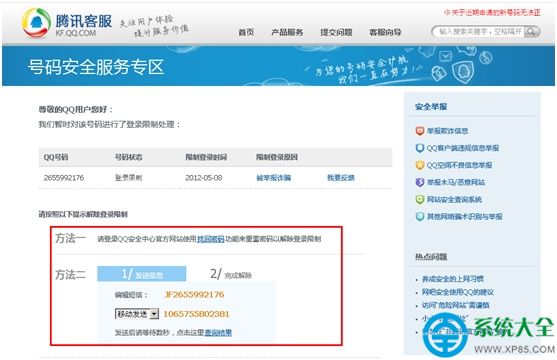557x360 pixels.
Task: Click the 登录限制 status cell
Action: [x=128, y=178]
